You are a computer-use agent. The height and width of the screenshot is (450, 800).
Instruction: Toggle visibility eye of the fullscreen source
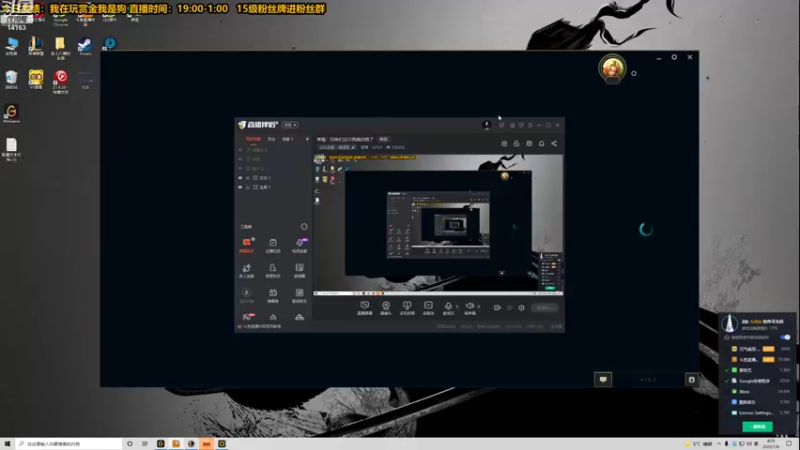tap(240, 187)
